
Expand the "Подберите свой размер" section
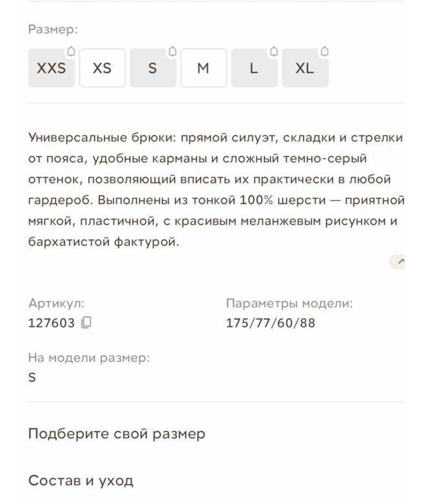116,434
